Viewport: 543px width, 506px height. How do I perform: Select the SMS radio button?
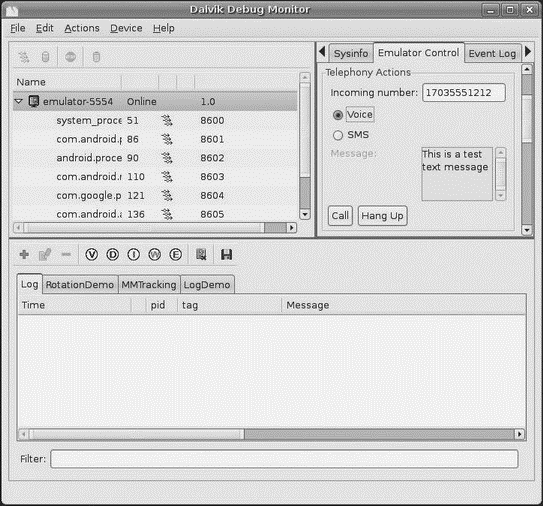pyautogui.click(x=338, y=135)
